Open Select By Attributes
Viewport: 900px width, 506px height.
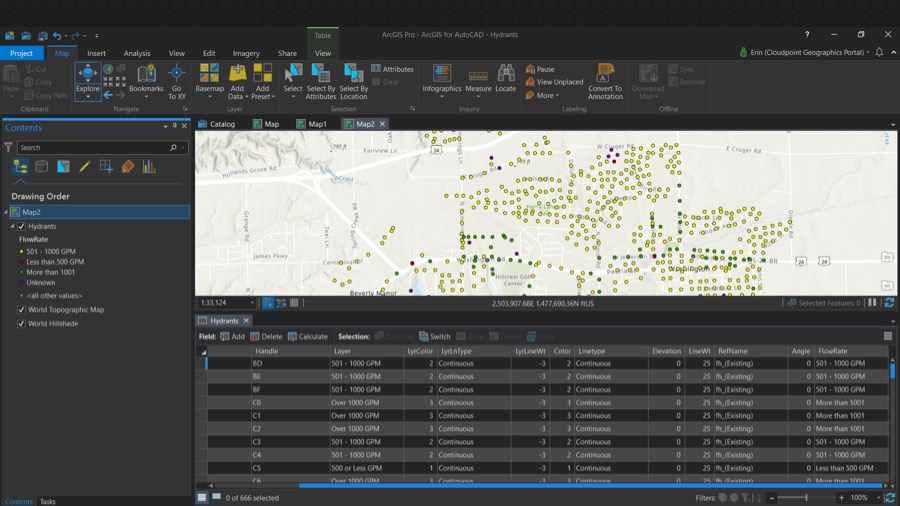pos(321,80)
